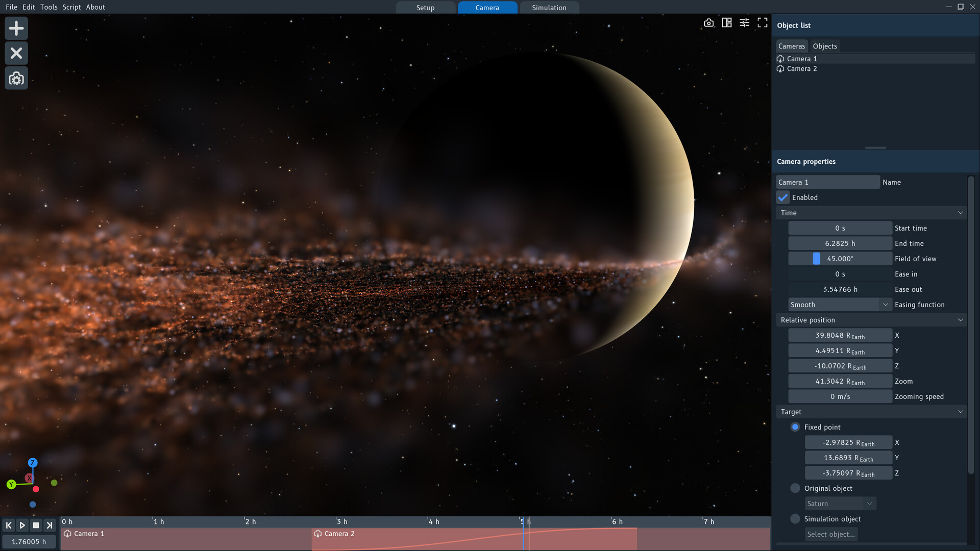This screenshot has height=551, width=980.
Task: Add a new camera with the plus icon
Action: pyautogui.click(x=16, y=28)
